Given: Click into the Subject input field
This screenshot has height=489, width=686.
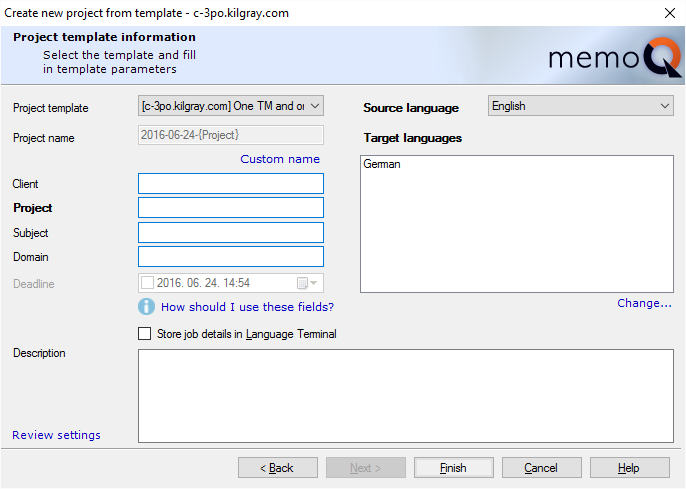Looking at the screenshot, I should [231, 232].
